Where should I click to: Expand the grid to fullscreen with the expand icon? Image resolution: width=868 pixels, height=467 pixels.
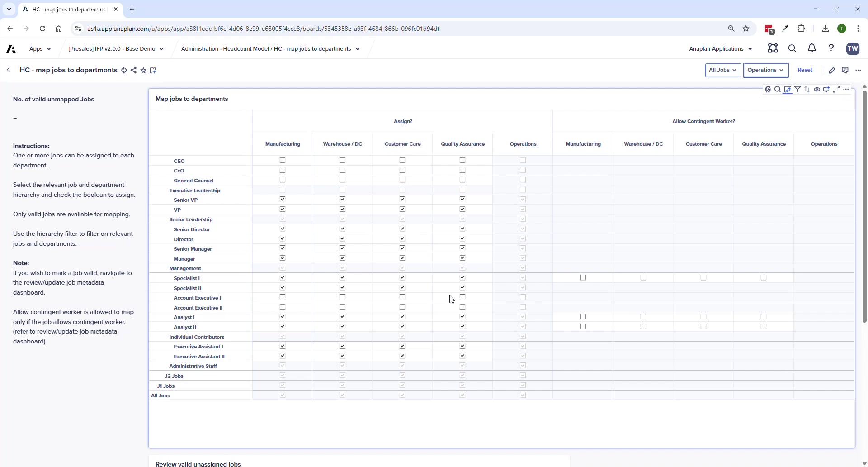(x=836, y=89)
